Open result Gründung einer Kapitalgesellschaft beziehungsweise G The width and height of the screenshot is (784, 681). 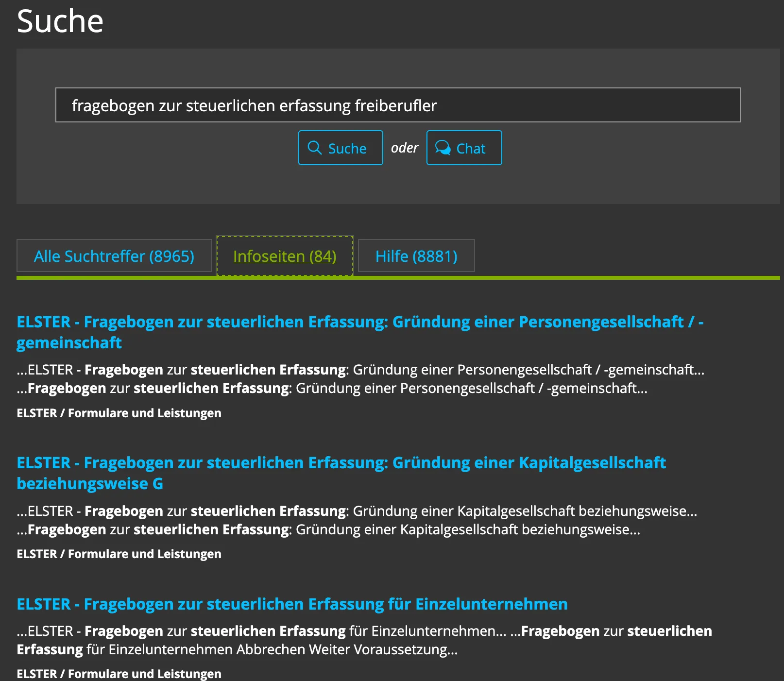tap(341, 473)
